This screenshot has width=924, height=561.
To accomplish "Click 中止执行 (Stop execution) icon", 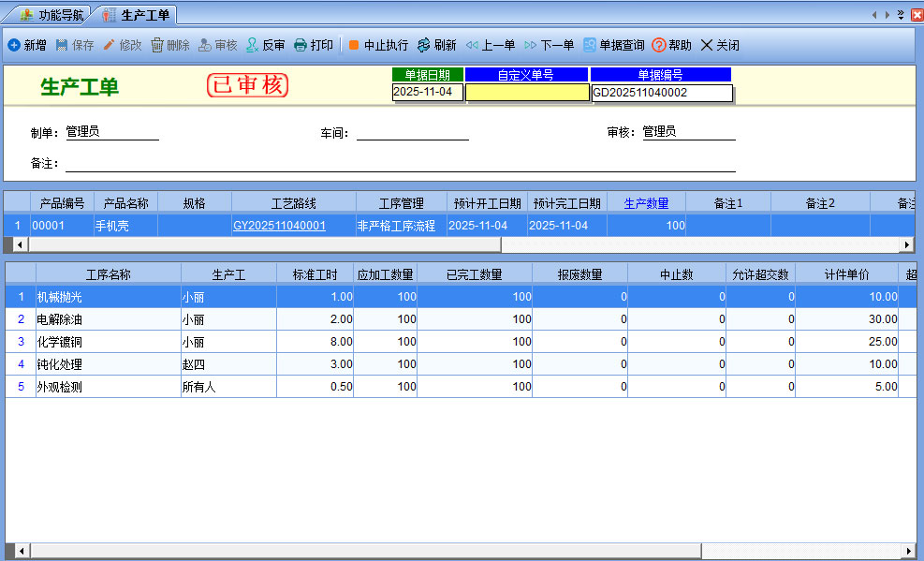I will (354, 45).
